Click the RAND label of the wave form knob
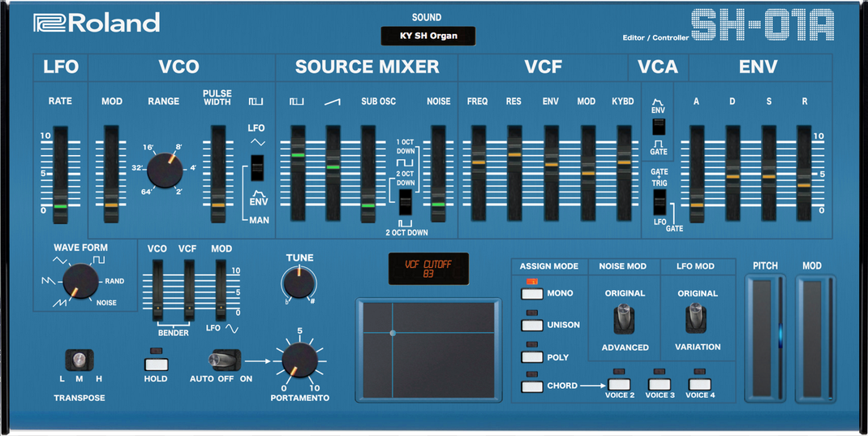868x436 pixels. (x=114, y=281)
